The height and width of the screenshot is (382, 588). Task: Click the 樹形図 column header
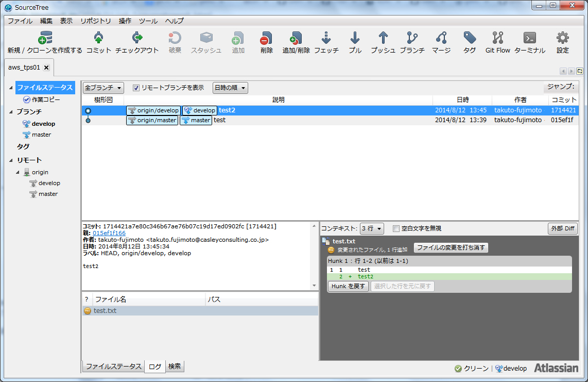[103, 100]
